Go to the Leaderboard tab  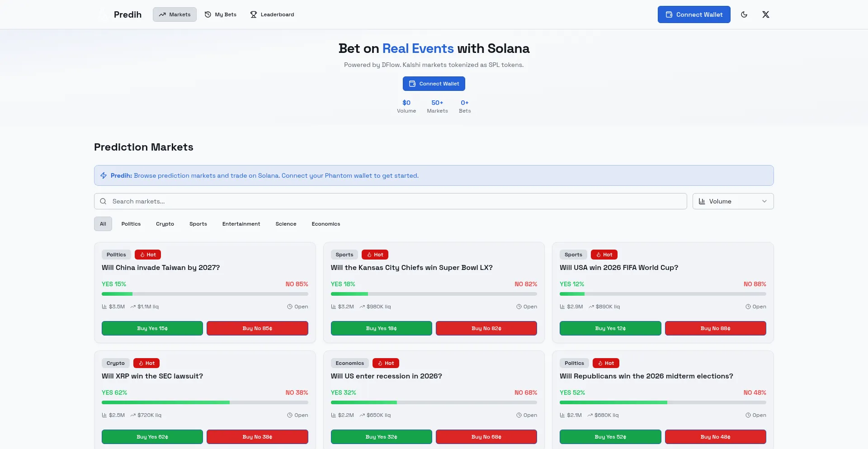pyautogui.click(x=272, y=14)
